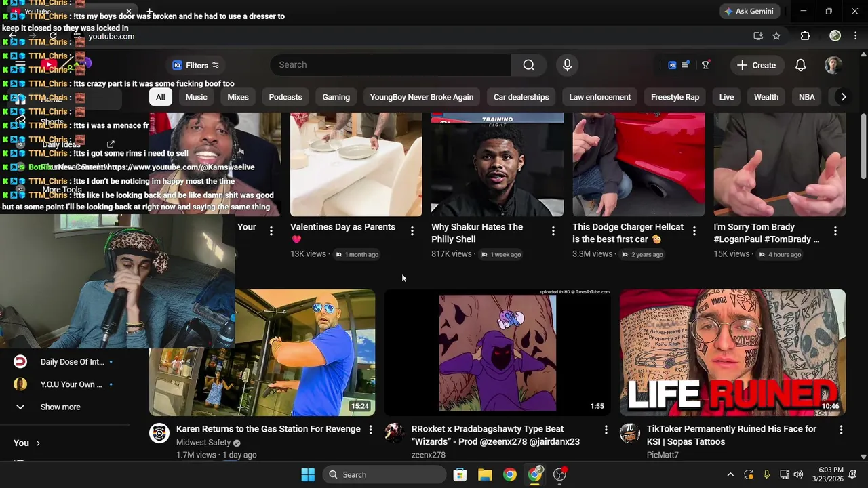Click taskbar microphone tray icon
868x488 pixels.
coord(766,474)
